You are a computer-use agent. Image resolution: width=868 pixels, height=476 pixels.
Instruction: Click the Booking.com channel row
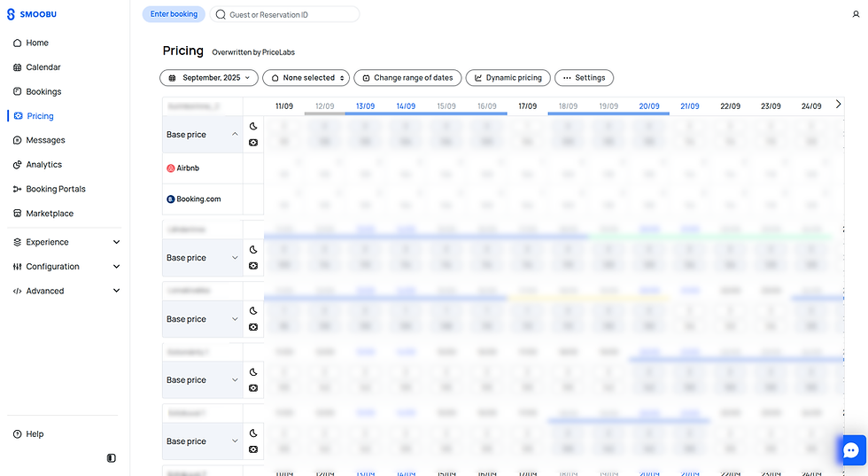[202, 199]
